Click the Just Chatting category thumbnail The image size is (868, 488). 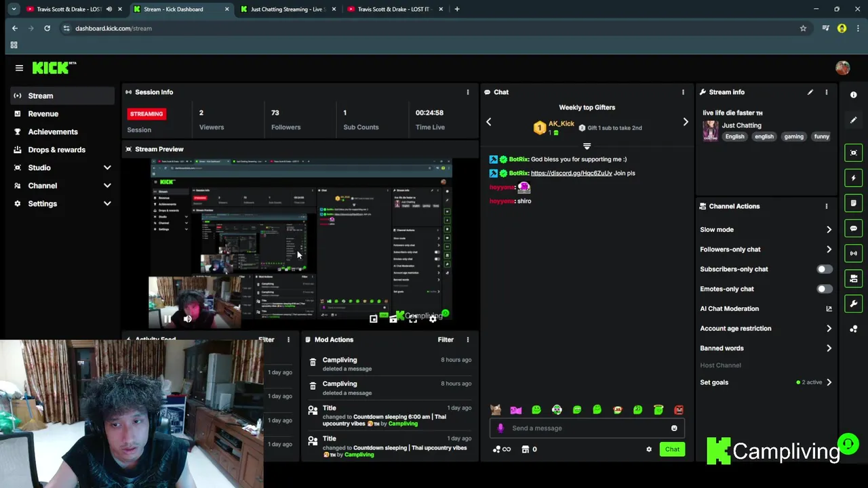tap(710, 130)
